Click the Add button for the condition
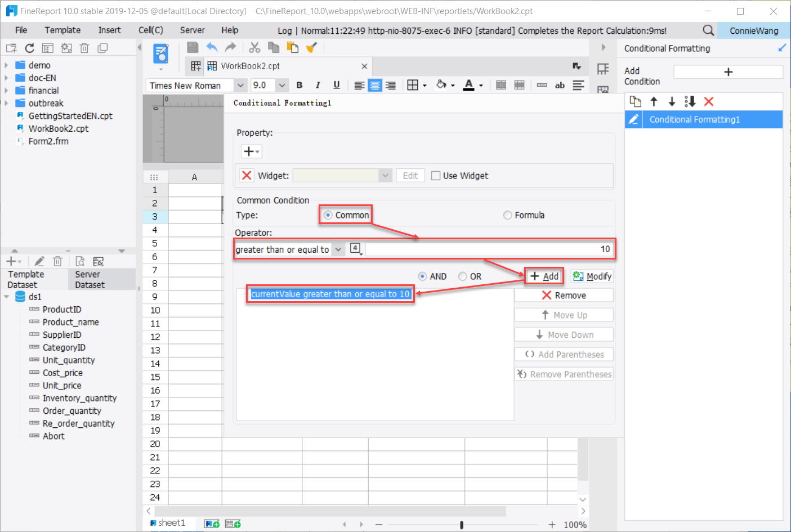The height and width of the screenshot is (532, 791). click(x=544, y=276)
